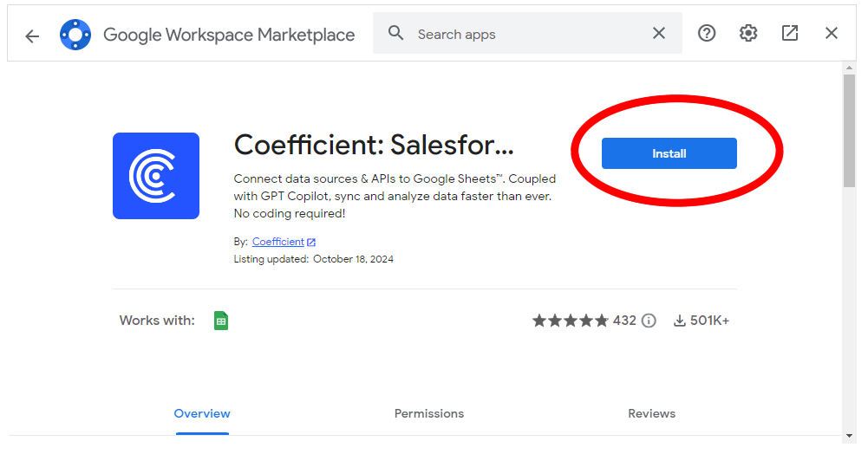Click the scrollbar down arrow
Screen dimensions: 868x454
click(850, 435)
